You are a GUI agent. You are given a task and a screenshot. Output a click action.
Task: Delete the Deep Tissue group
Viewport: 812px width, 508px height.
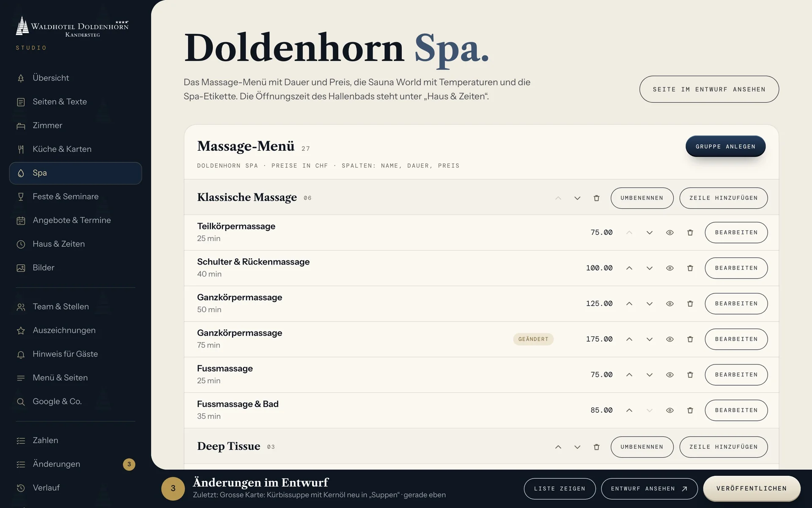[596, 447]
